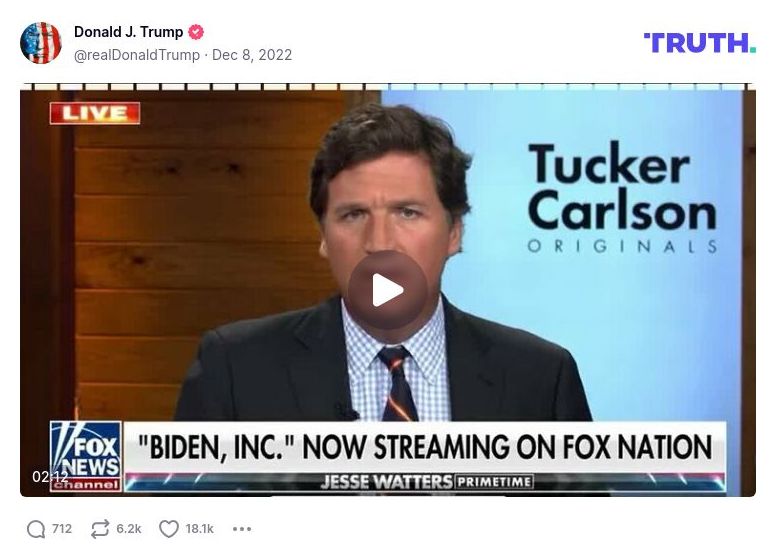Play the video with the center play button
The width and height of the screenshot is (777, 559).
(388, 290)
